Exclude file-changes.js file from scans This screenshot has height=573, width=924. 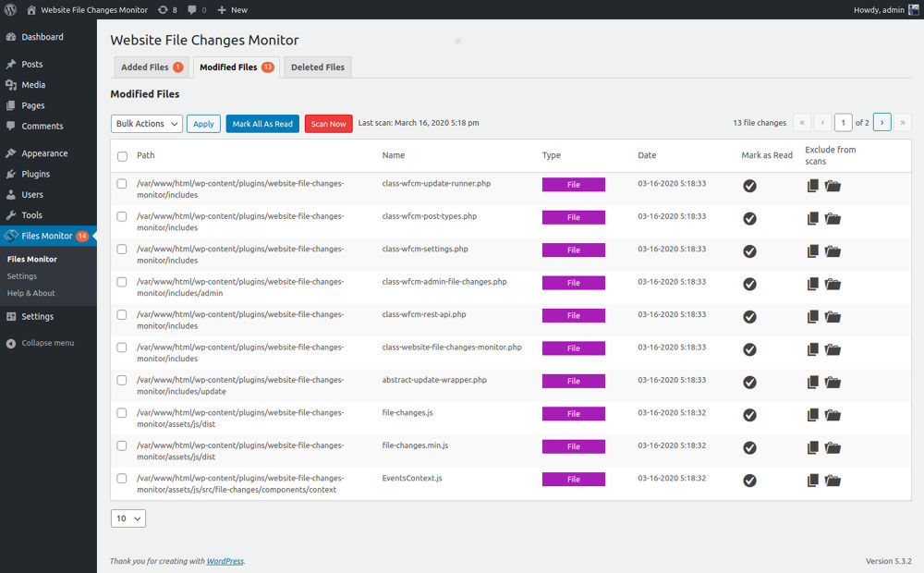pos(812,415)
